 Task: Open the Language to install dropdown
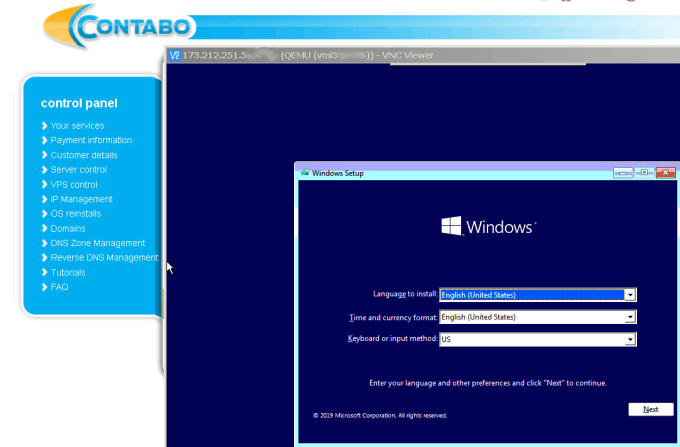(538, 295)
